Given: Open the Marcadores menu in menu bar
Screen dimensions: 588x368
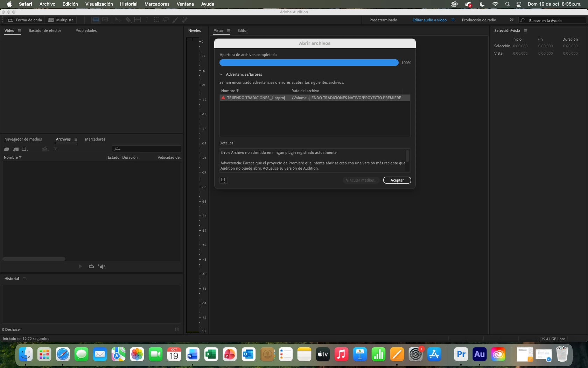Looking at the screenshot, I should click(157, 4).
